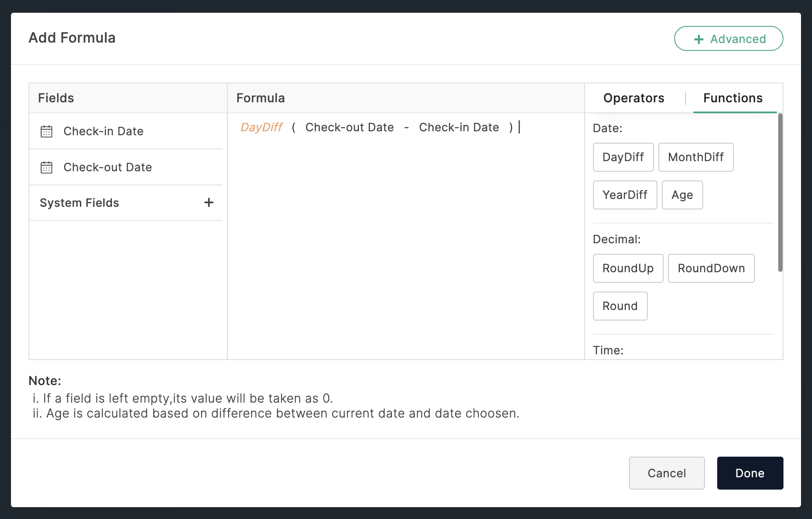812x519 pixels.
Task: Select the Check-in Date field item
Action: coord(104,131)
